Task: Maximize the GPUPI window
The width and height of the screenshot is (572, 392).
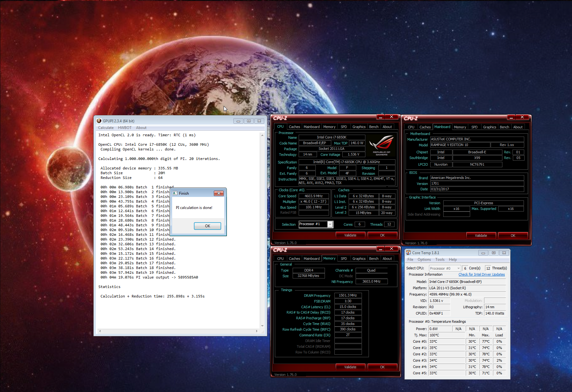Action: pyautogui.click(x=249, y=121)
